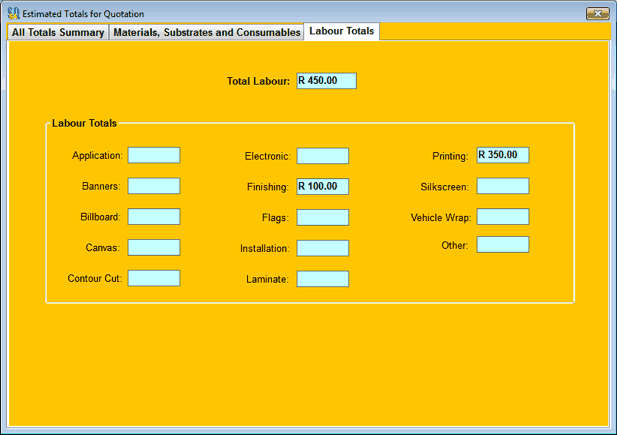Click the Printing field showing R 350.00
The height and width of the screenshot is (435, 617).
coord(503,156)
